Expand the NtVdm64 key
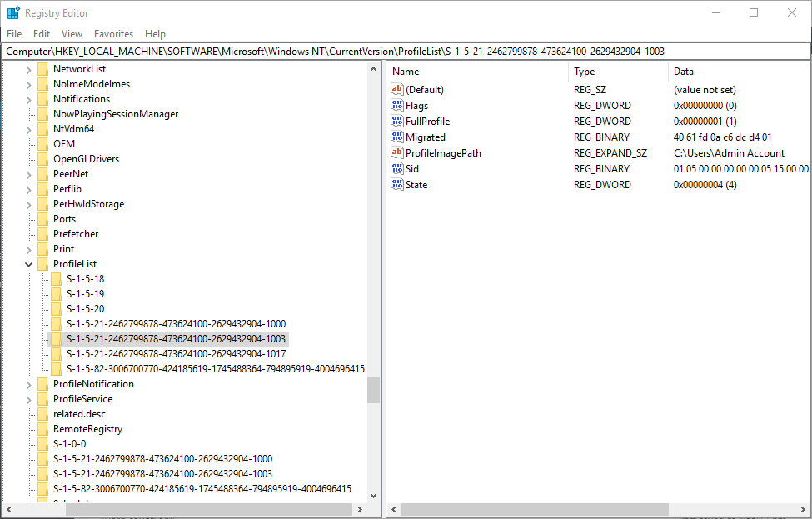 29,129
